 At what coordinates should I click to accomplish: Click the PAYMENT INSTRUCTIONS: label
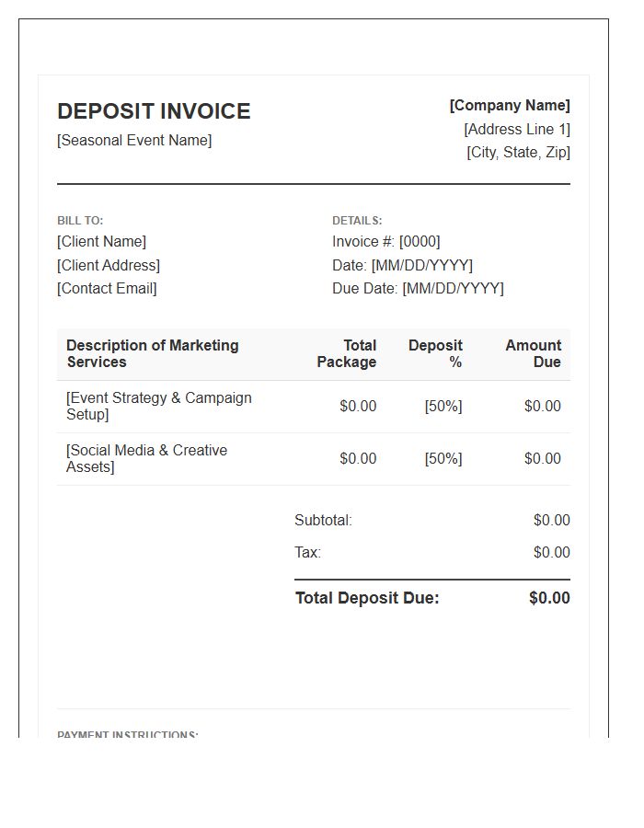coord(128,734)
